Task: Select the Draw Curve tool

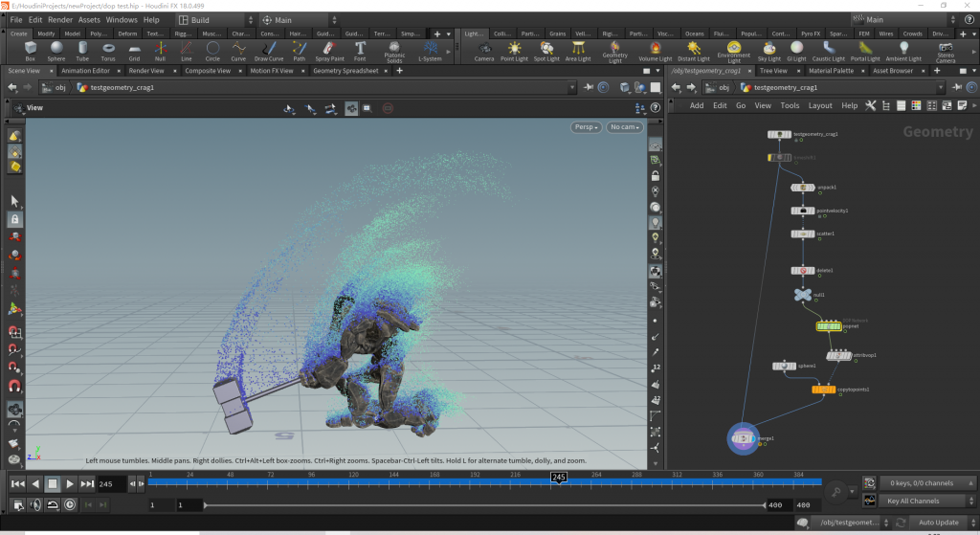Action: tap(269, 52)
